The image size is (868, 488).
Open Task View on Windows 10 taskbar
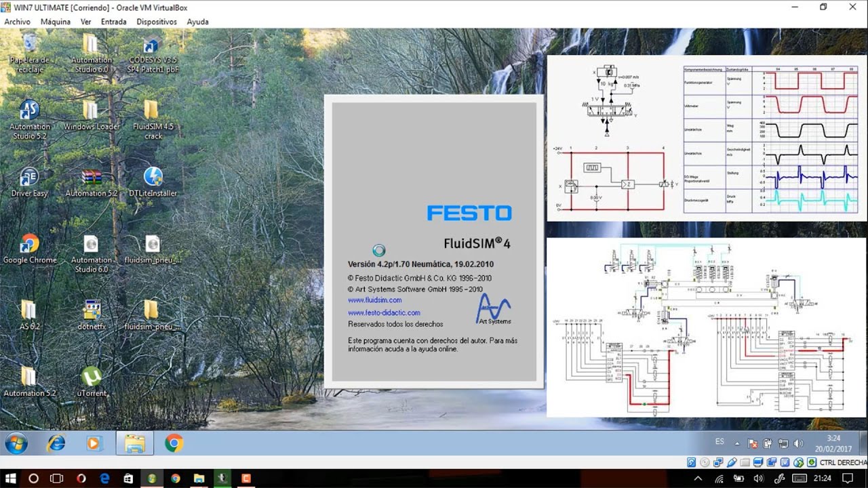pyautogui.click(x=57, y=479)
